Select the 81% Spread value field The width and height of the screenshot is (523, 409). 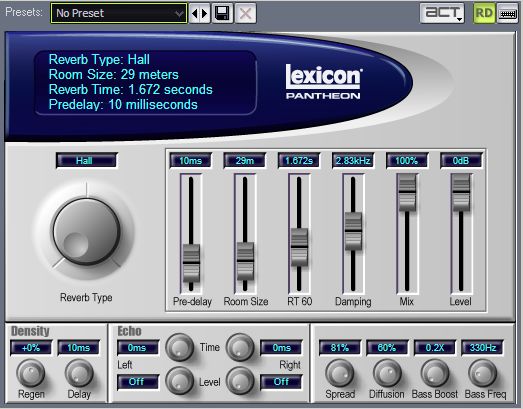pos(340,348)
